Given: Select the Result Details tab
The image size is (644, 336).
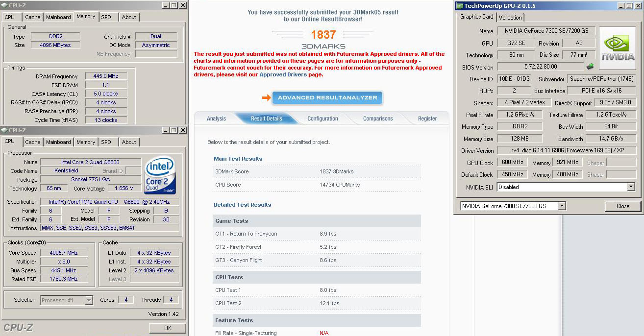Looking at the screenshot, I should tap(267, 119).
